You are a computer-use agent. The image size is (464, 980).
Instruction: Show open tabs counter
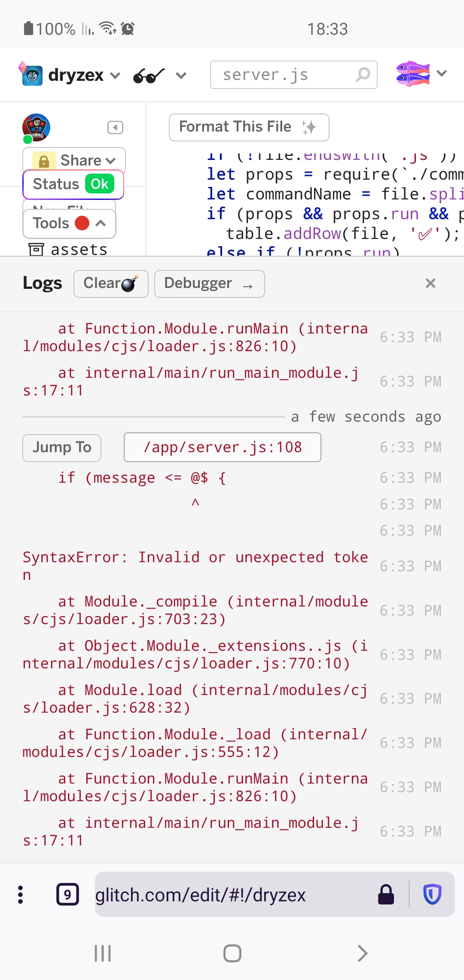coord(67,894)
